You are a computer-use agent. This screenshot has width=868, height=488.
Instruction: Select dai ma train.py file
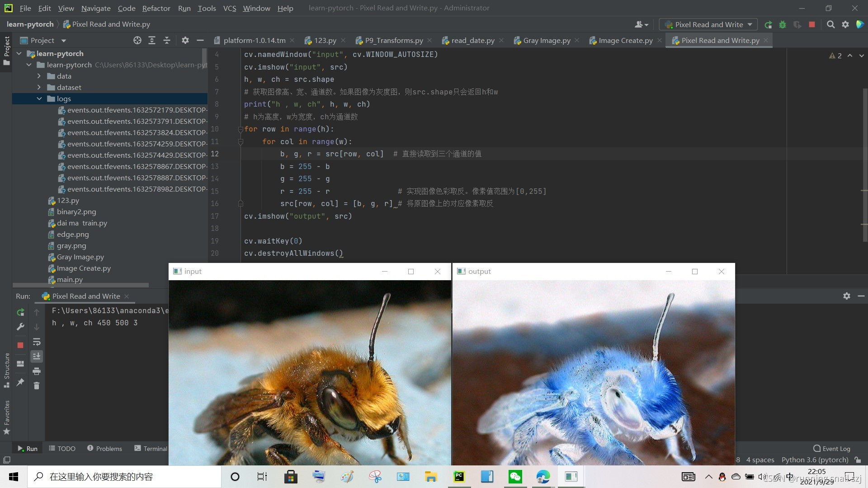[82, 223]
